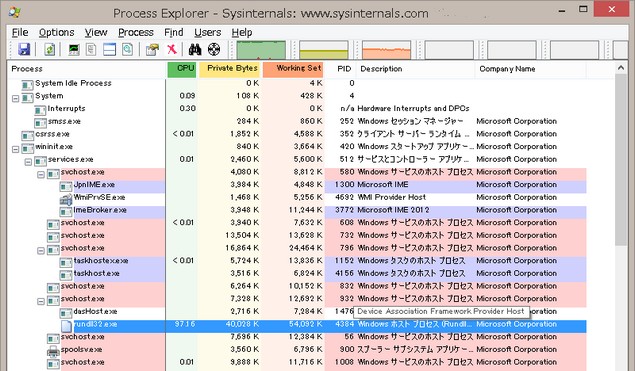Close the Process Explorer window
The image size is (635, 371).
coord(612,9)
